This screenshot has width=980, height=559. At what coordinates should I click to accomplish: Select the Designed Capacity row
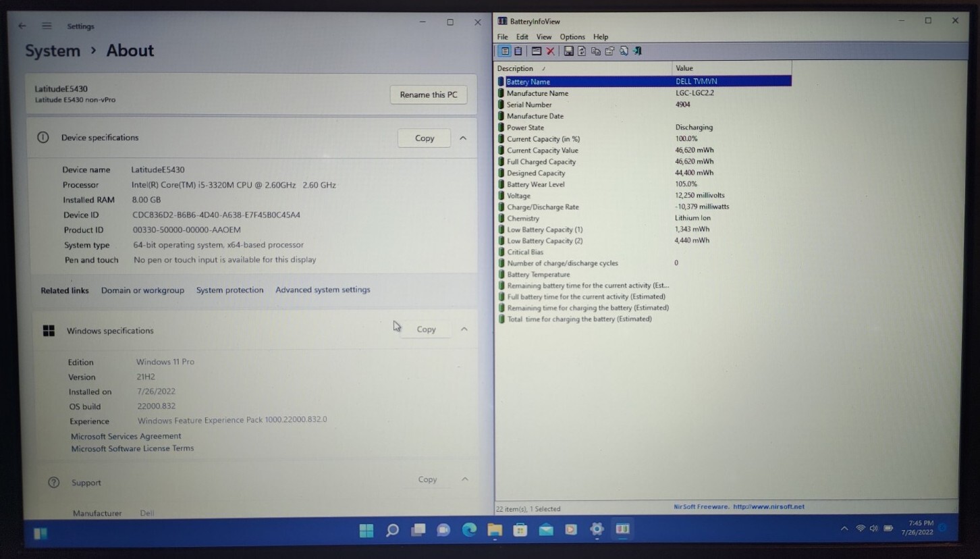(x=644, y=173)
